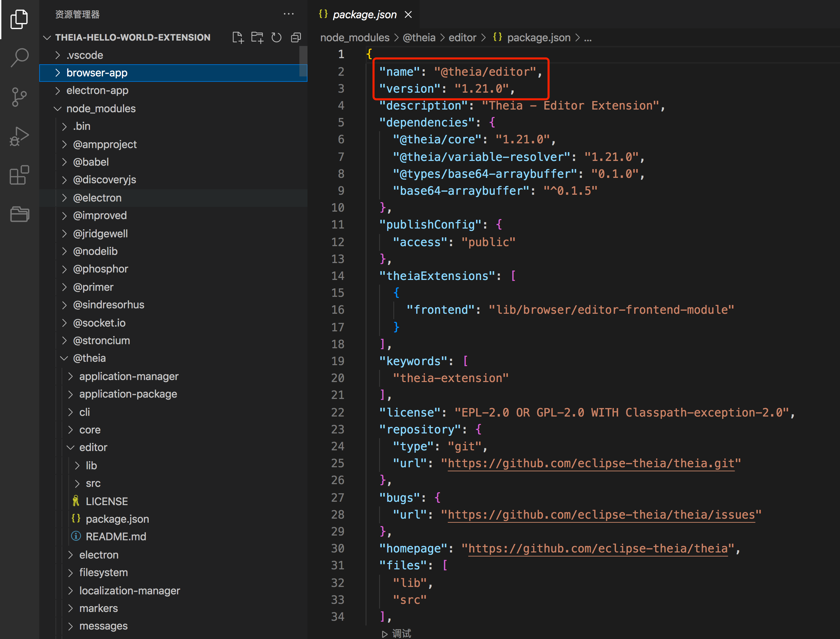Screen dimensions: 840x639
Task: Collapse all folders in Explorer
Action: (x=296, y=37)
